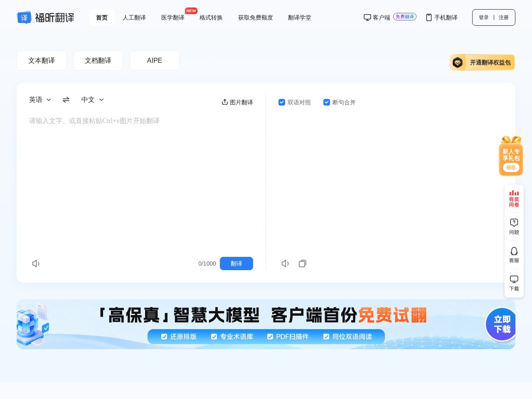
Task: Click the 手机翻译 phone icon
Action: (429, 17)
